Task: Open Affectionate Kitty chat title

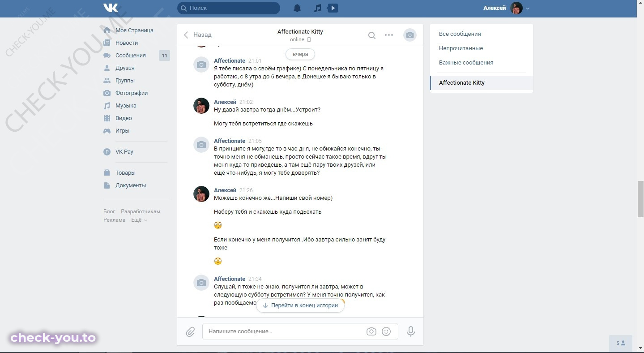Action: (300, 32)
